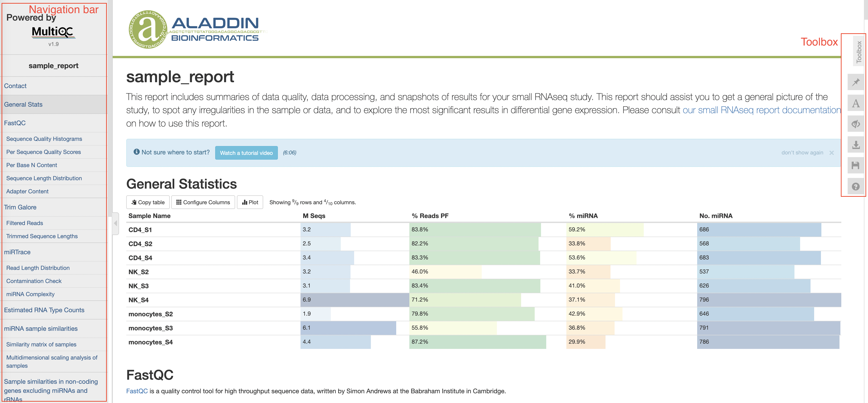
Task: Open the save settings floppy disk tool
Action: [x=856, y=166]
